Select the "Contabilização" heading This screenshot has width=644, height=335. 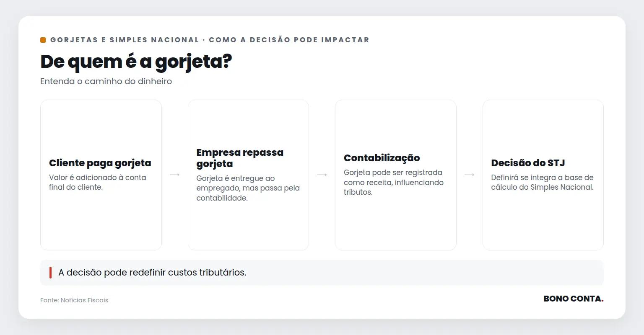click(382, 158)
